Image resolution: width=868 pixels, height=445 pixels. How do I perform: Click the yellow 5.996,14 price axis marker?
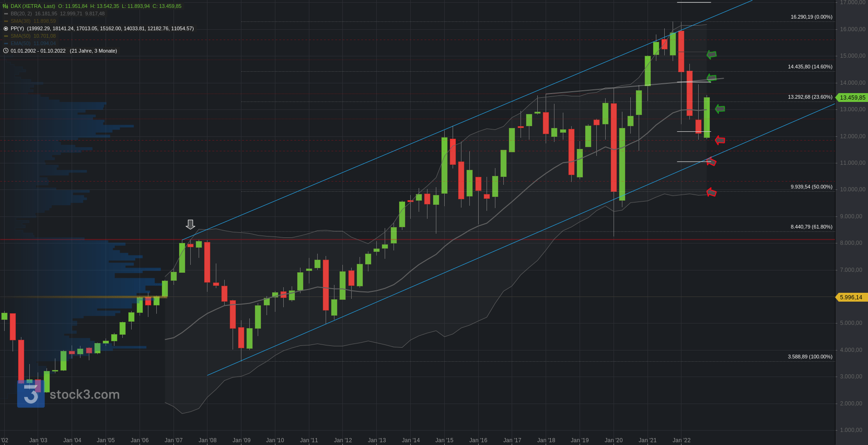[x=851, y=297]
